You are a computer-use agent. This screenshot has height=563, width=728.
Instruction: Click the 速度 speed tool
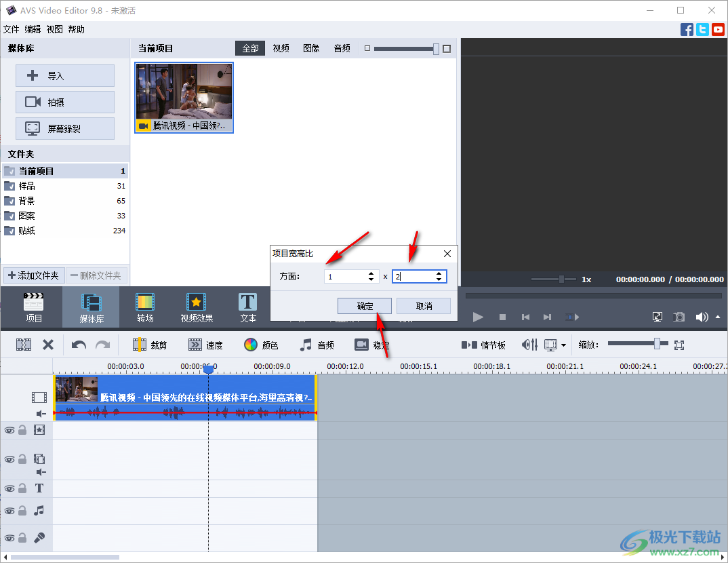205,345
